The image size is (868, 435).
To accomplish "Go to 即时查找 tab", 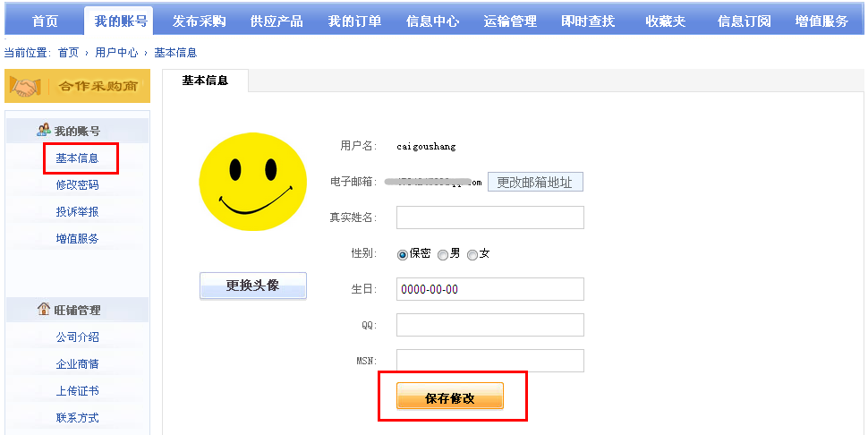I will [x=588, y=21].
